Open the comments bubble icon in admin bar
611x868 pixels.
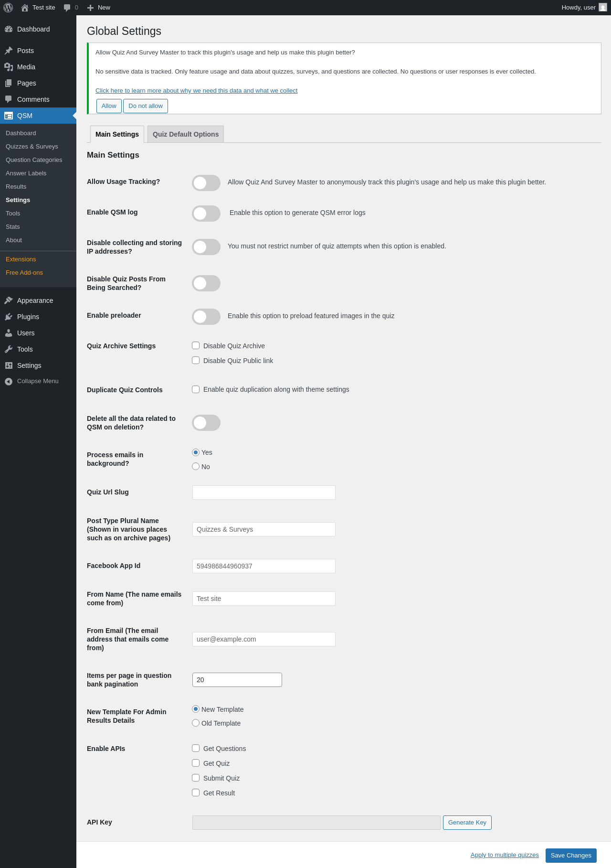pyautogui.click(x=67, y=8)
